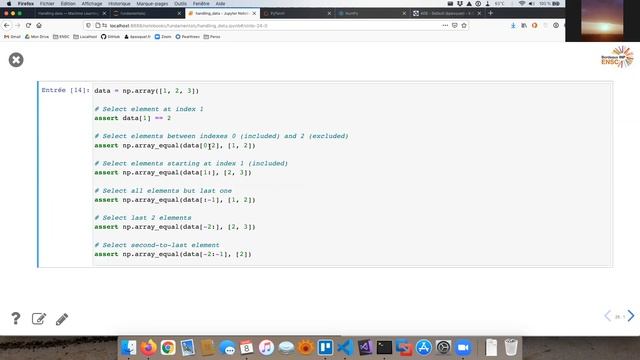Open the Gmail bookmark
This screenshot has width=640, height=360.
pos(12,37)
